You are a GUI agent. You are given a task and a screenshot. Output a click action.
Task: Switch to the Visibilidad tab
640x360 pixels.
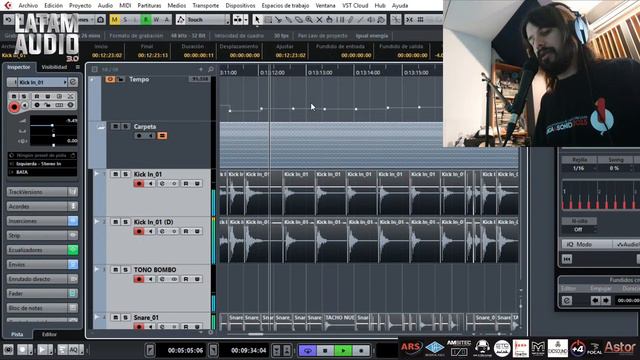point(54,67)
